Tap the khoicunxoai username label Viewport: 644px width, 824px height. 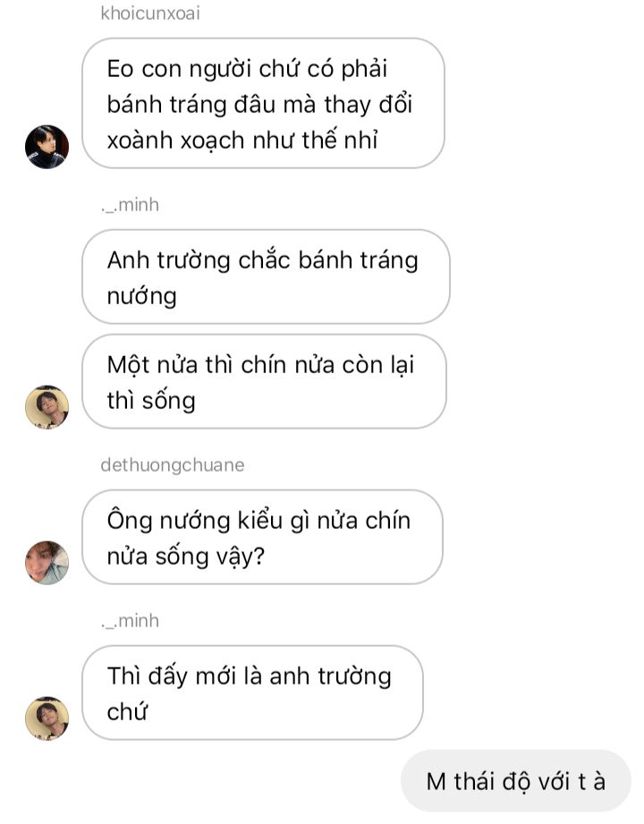pyautogui.click(x=150, y=13)
